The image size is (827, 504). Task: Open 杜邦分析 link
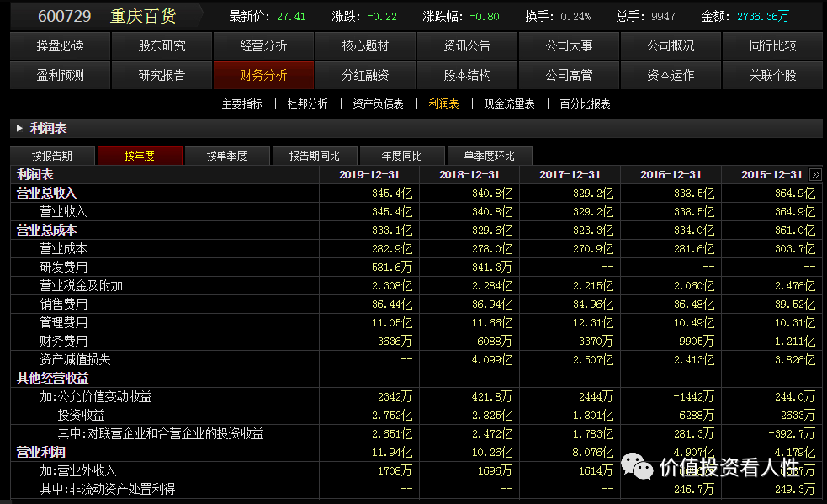click(307, 104)
